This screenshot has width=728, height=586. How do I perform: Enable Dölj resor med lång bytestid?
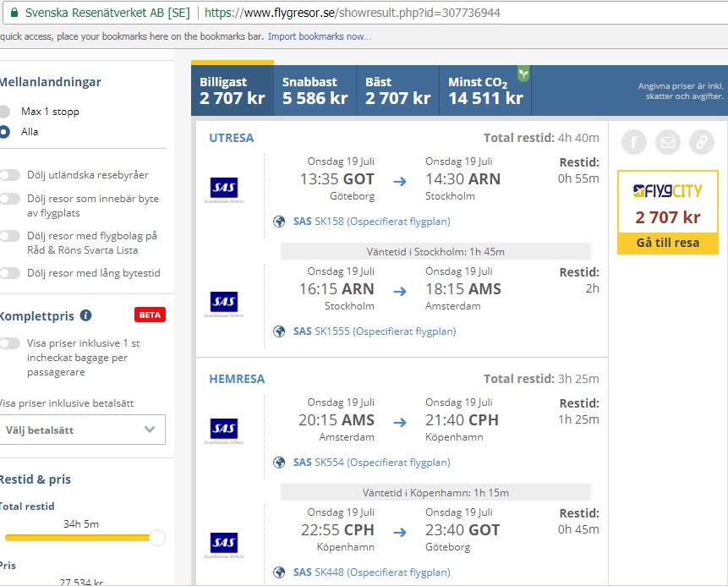[x=10, y=273]
